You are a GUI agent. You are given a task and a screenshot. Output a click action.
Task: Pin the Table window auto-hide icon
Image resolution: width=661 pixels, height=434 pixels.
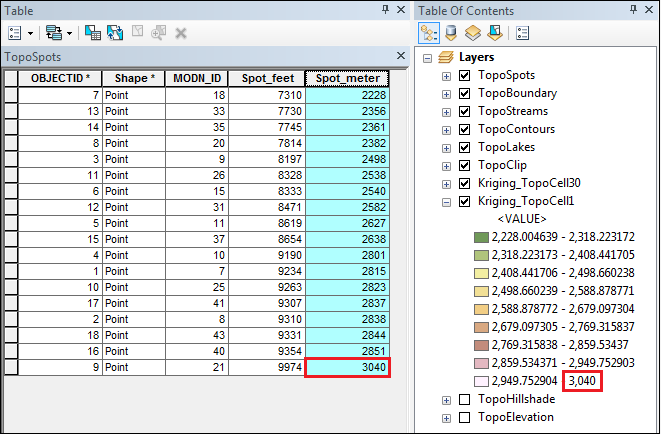coord(385,9)
